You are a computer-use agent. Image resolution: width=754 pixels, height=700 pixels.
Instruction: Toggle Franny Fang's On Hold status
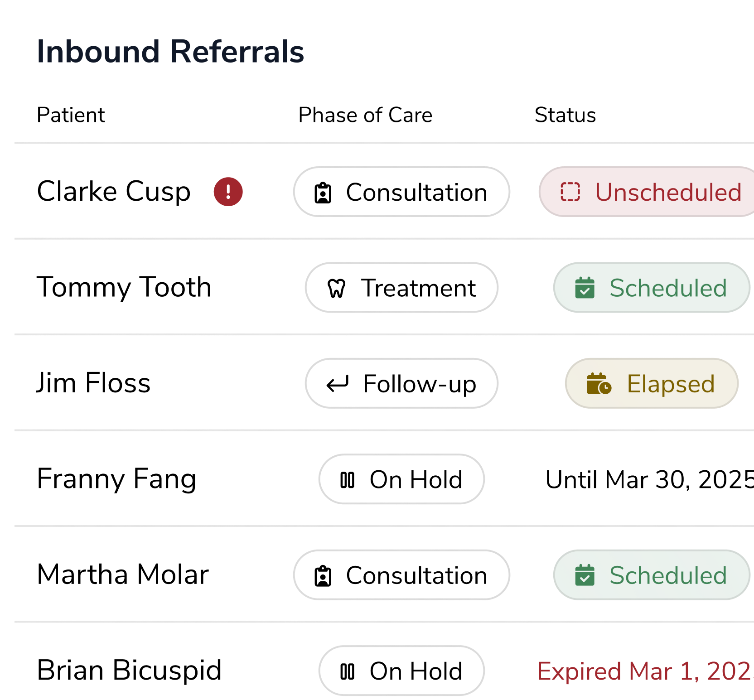point(401,479)
